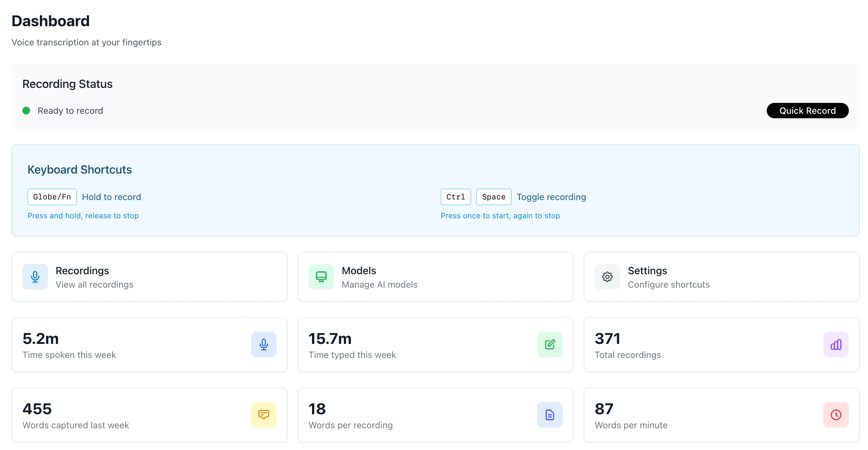Click the green edit icon on time typed card
868x450 pixels.
coord(550,345)
